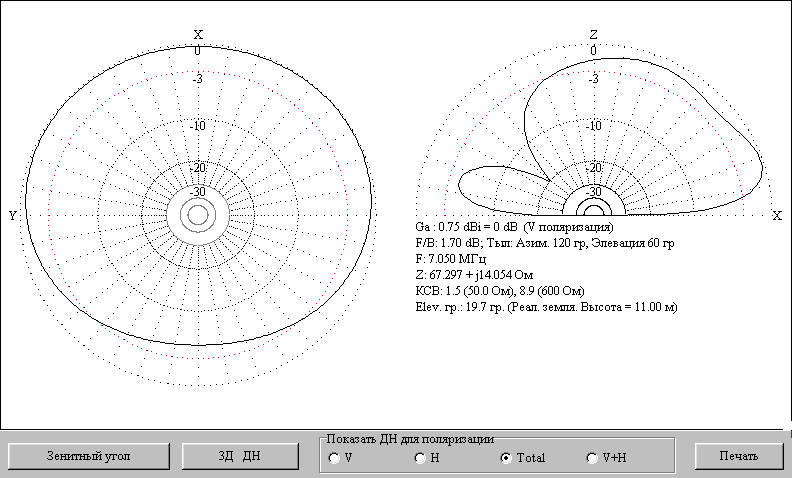Click the -30 ring label in elevation plot
Viewport: 792px width, 478px height.
(594, 192)
